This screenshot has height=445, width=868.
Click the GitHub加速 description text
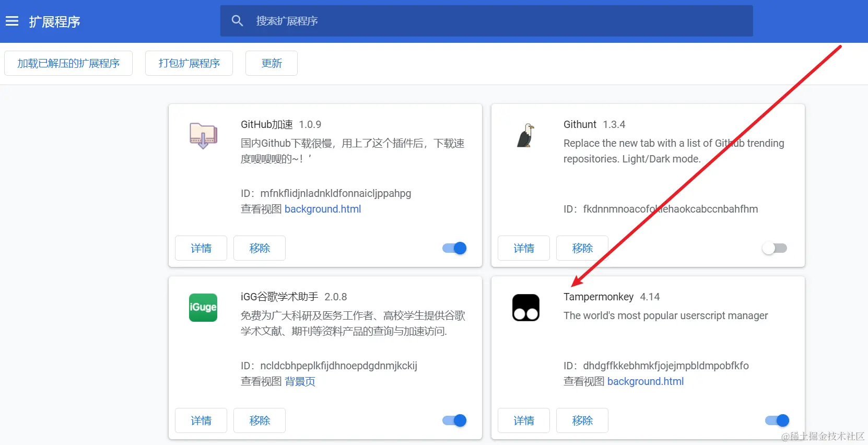tap(353, 151)
